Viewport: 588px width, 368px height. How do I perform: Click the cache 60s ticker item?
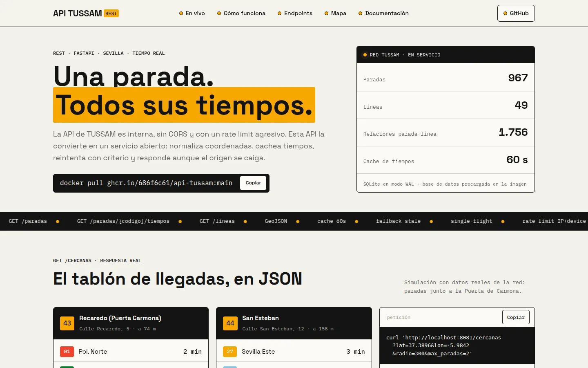pyautogui.click(x=332, y=221)
